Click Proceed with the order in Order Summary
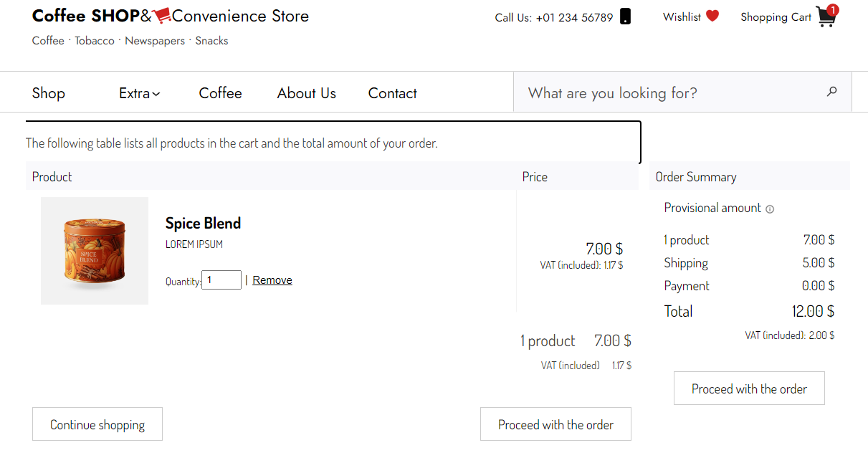This screenshot has width=868, height=468. (x=749, y=388)
